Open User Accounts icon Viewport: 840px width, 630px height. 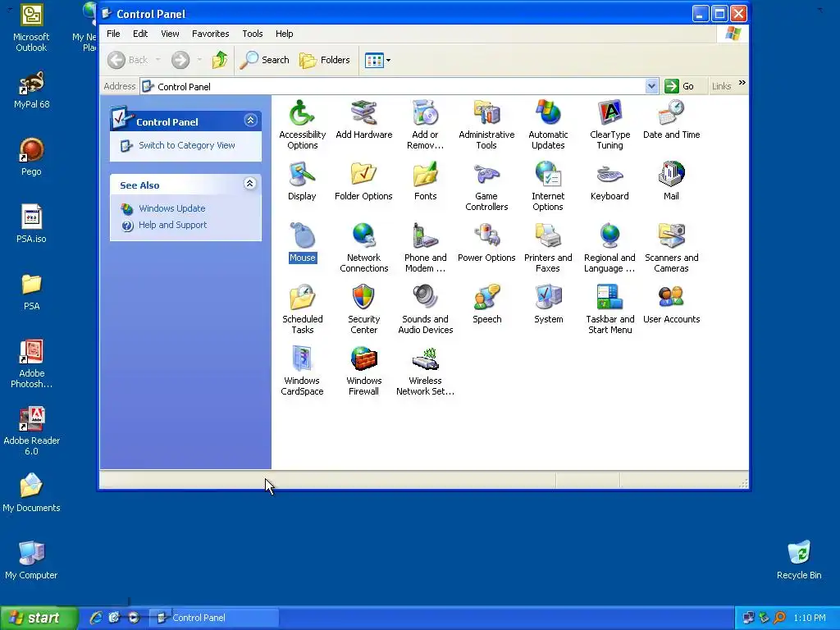[671, 304]
